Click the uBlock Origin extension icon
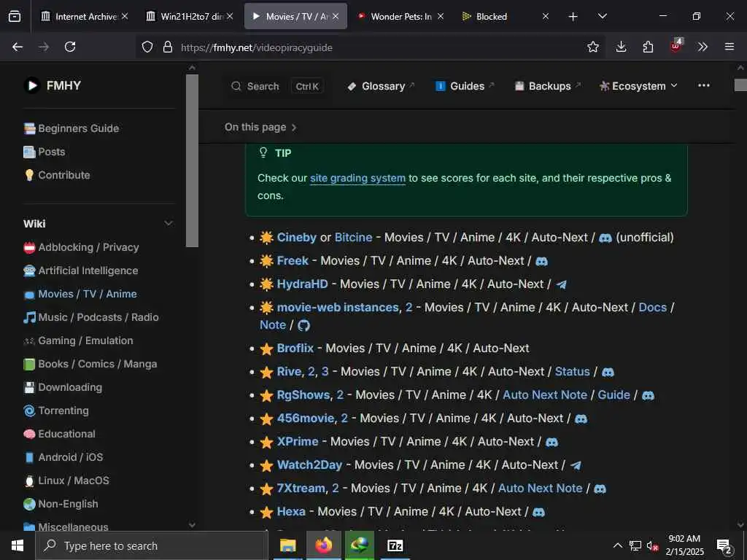Image resolution: width=747 pixels, height=560 pixels. click(x=676, y=46)
